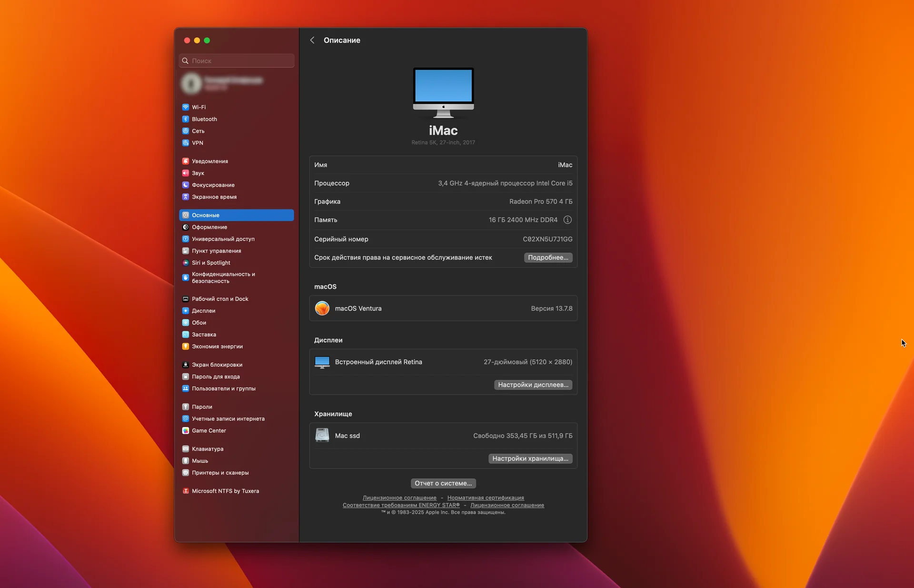
Task: Select Основные in the sidebar
Action: [x=237, y=215]
